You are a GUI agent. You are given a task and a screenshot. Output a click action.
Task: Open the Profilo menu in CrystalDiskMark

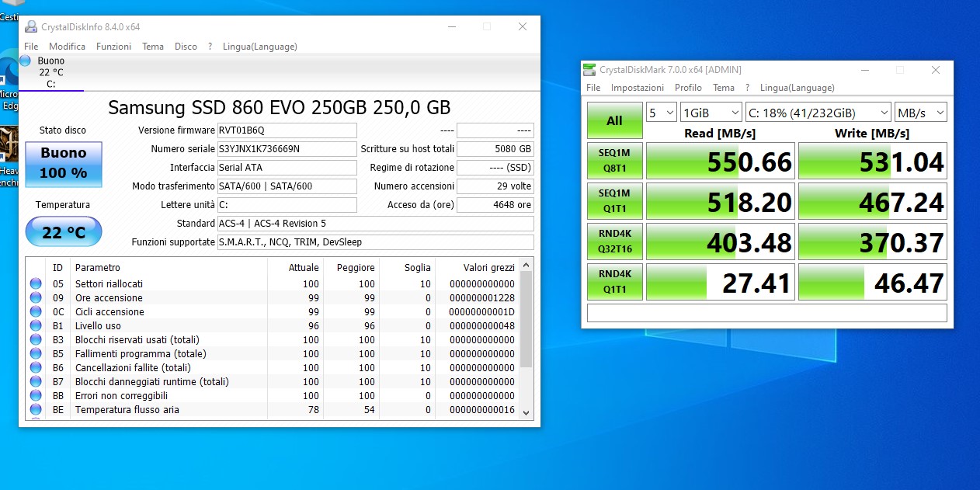tap(688, 88)
